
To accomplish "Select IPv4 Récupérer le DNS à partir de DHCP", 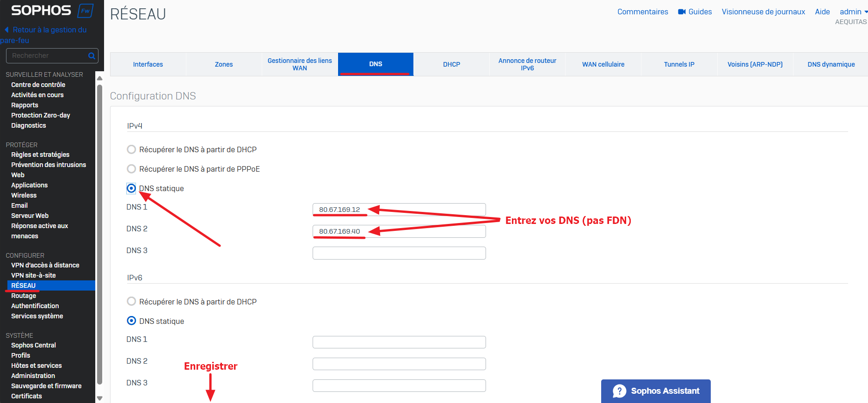I will 131,149.
